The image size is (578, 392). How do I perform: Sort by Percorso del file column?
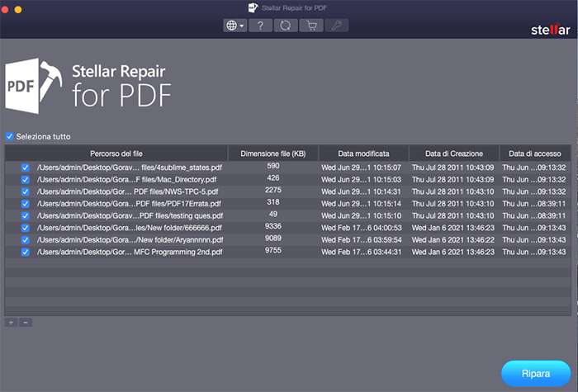click(116, 153)
